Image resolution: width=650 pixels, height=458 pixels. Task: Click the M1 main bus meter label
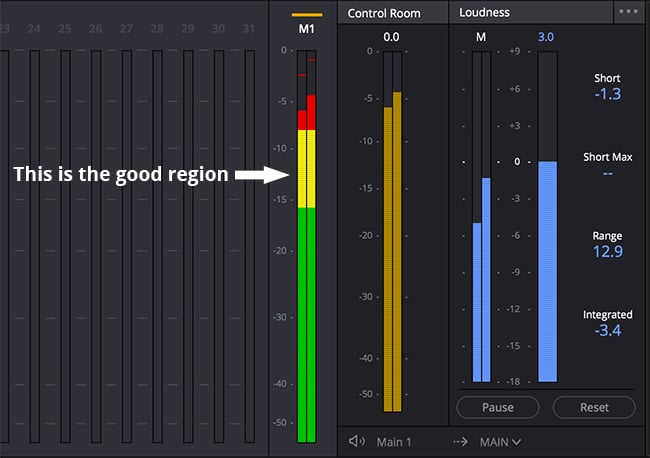pos(307,30)
